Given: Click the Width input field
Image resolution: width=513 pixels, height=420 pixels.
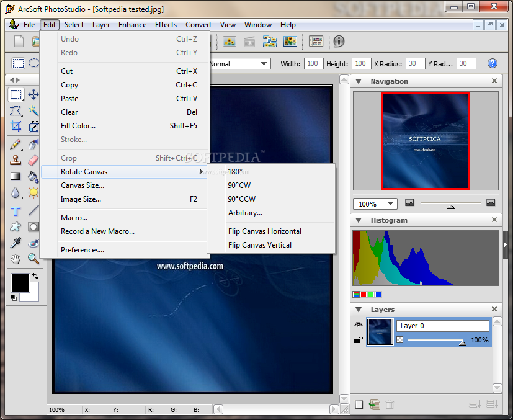Looking at the screenshot, I should click(314, 63).
